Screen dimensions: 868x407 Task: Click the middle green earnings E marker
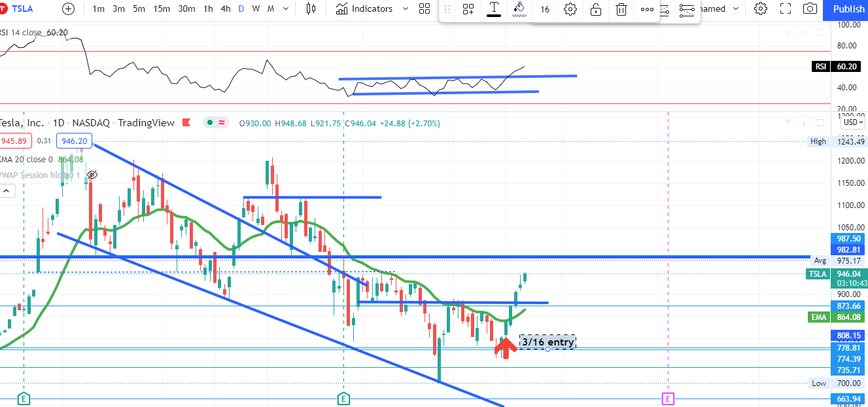pos(343,398)
